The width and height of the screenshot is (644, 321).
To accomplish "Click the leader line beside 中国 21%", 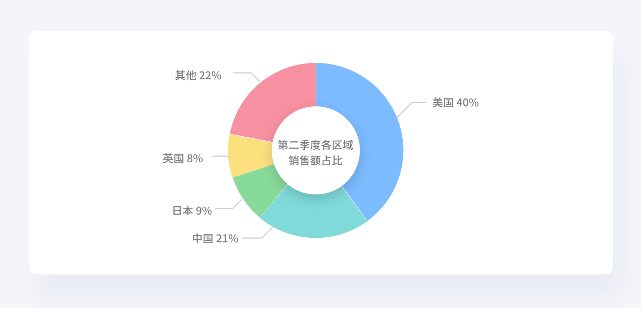I will click(x=257, y=234).
